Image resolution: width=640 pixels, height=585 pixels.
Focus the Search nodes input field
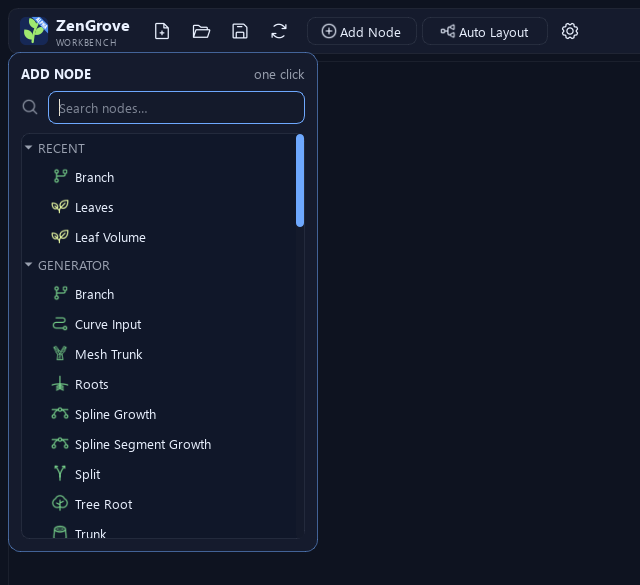(176, 108)
